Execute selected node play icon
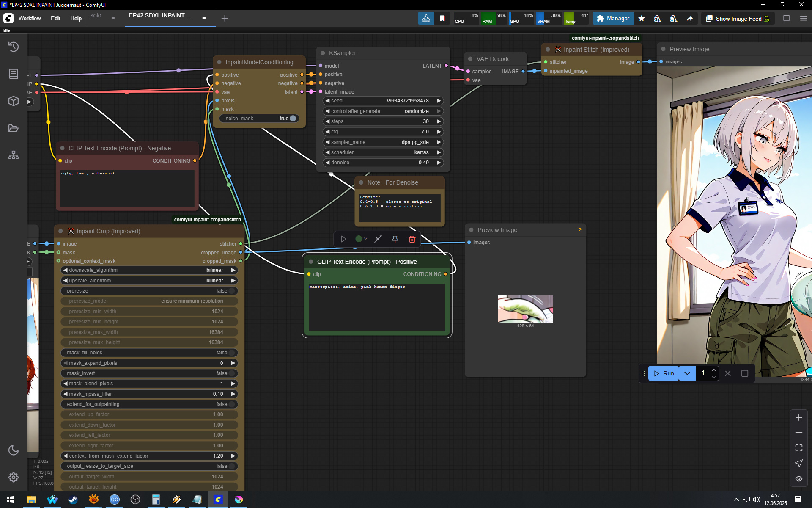This screenshot has width=812, height=508. (343, 239)
